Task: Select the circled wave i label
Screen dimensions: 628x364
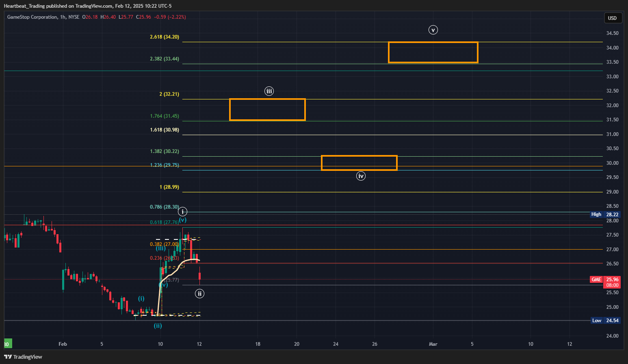Action: click(183, 211)
